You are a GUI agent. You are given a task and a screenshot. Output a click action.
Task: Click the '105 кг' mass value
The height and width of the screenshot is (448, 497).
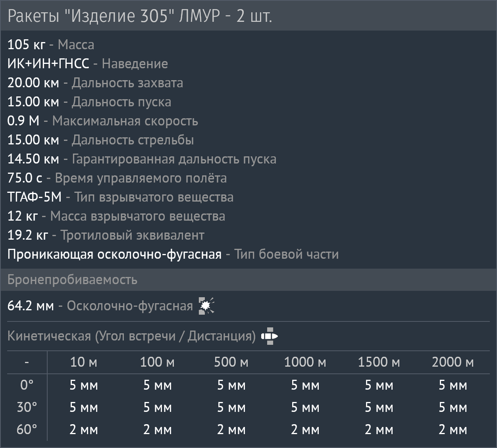click(x=26, y=44)
